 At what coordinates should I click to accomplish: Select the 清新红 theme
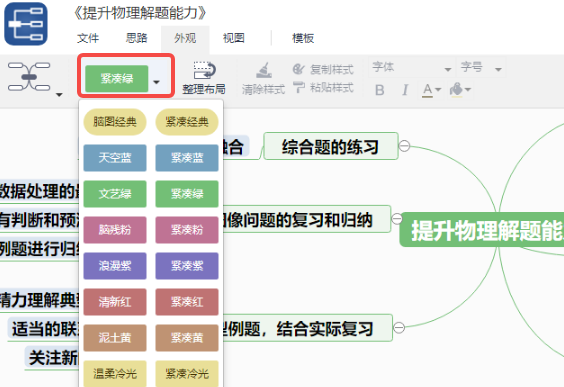coord(115,302)
